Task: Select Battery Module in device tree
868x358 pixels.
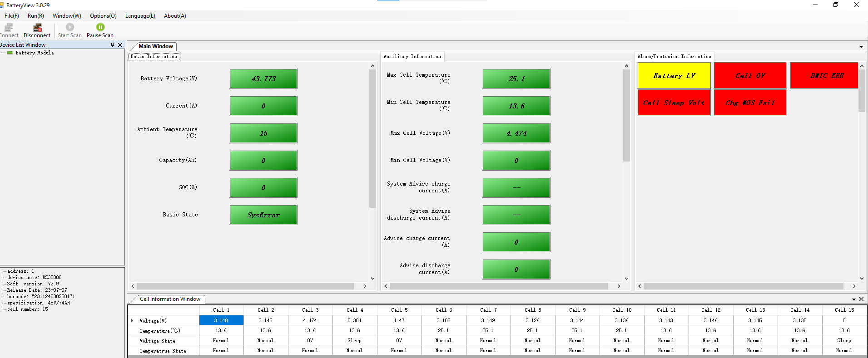Action: click(x=35, y=53)
